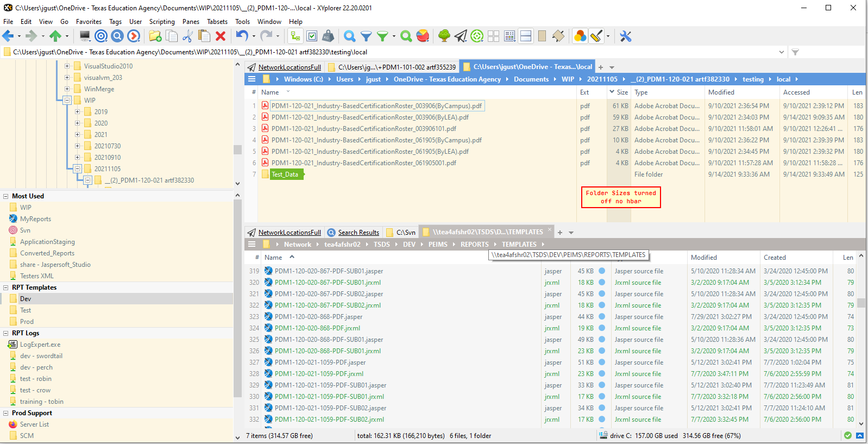This screenshot has width=868, height=444.
Task: Toggle the Dual Pane layout button
Action: 526,36
